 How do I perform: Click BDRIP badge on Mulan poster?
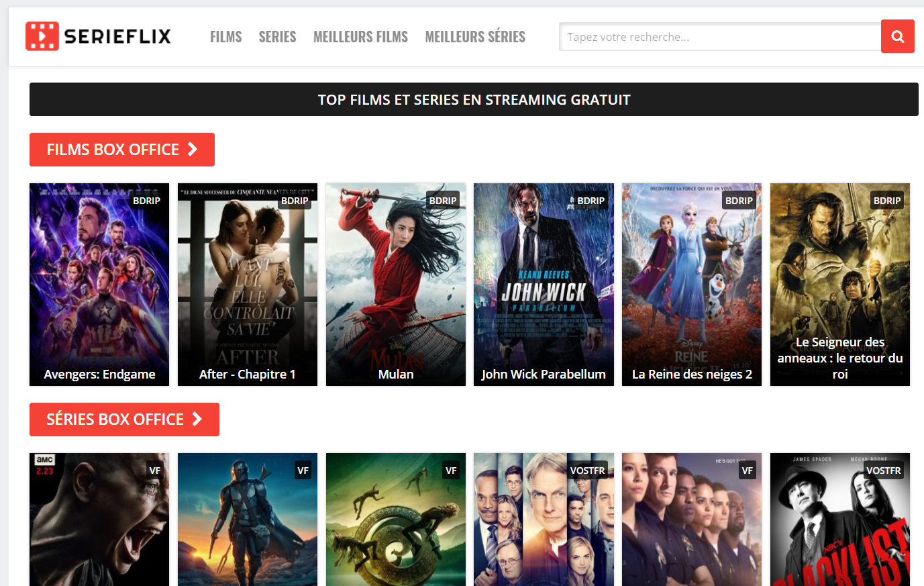pyautogui.click(x=443, y=201)
